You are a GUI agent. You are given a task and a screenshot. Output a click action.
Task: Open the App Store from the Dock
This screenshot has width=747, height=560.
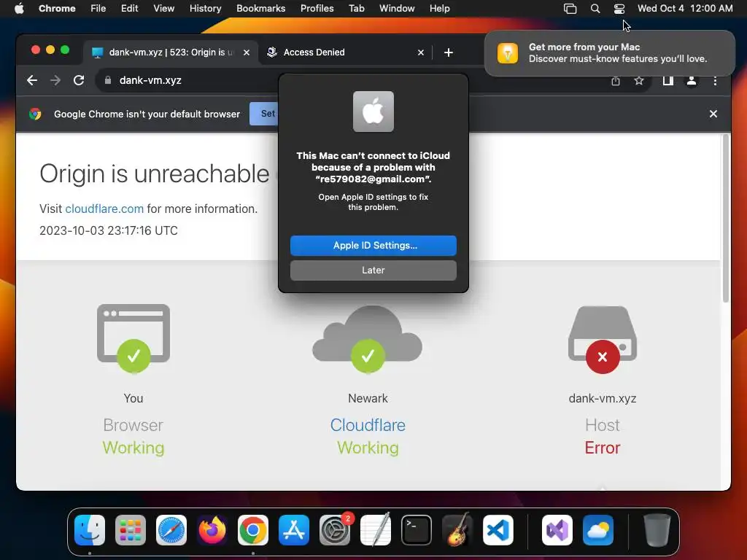(294, 530)
